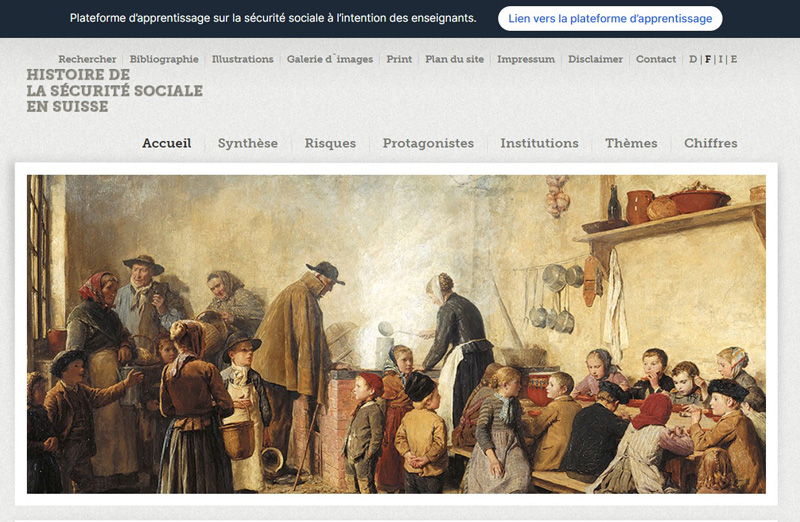
Task: Open the Synthèse menu section
Action: click(248, 143)
